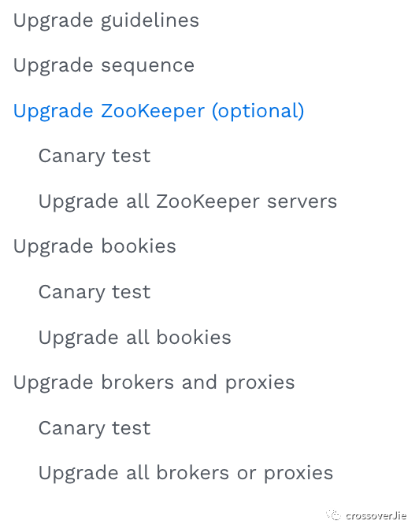Select the highlighted Upgrade ZooKeeper (optional) link
Image resolution: width=419 pixels, height=532 pixels.
pyautogui.click(x=158, y=111)
